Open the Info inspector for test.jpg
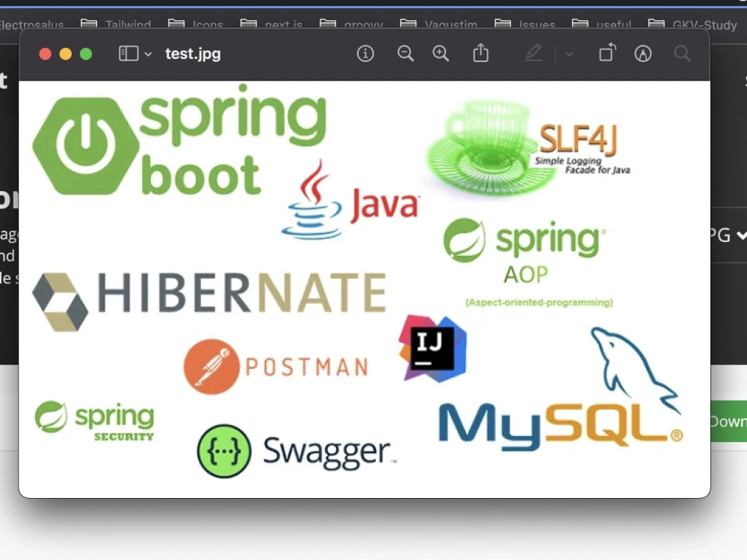 [x=365, y=53]
